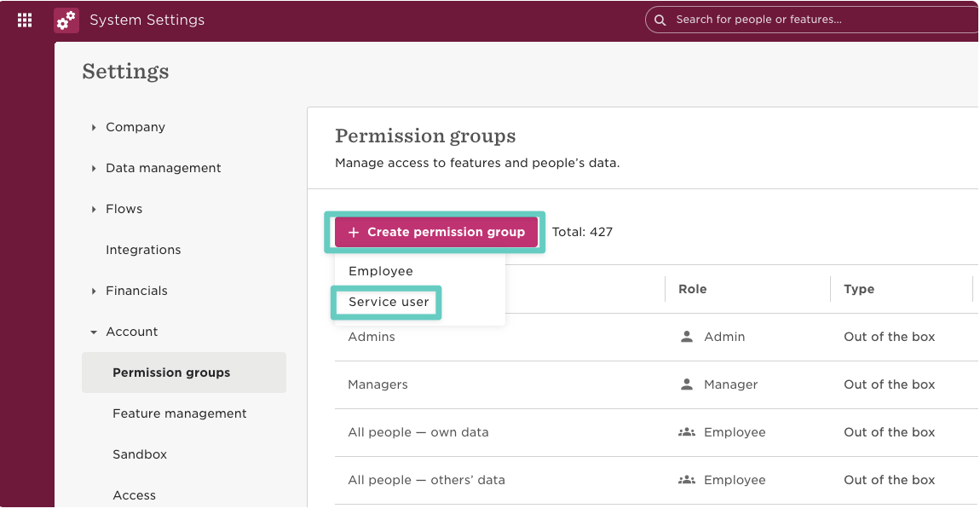Image resolution: width=980 pixels, height=520 pixels.
Task: Go to Feature management in sidebar
Action: (180, 413)
